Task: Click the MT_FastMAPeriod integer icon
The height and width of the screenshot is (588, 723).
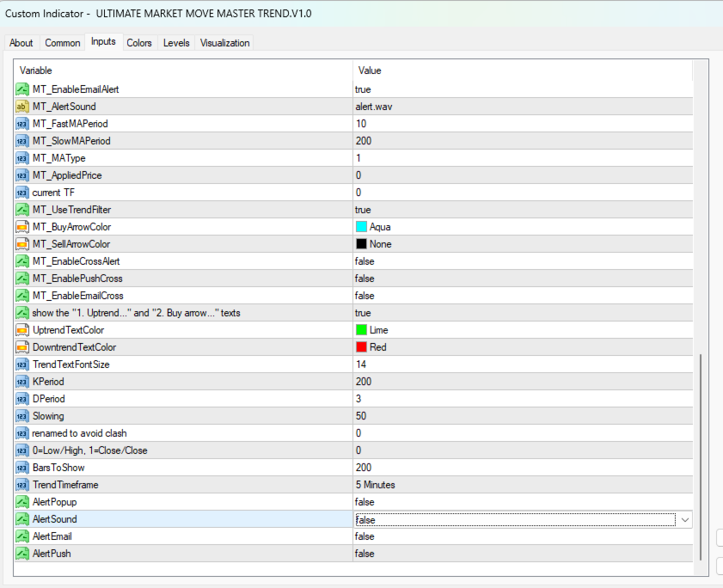Action: click(x=22, y=124)
